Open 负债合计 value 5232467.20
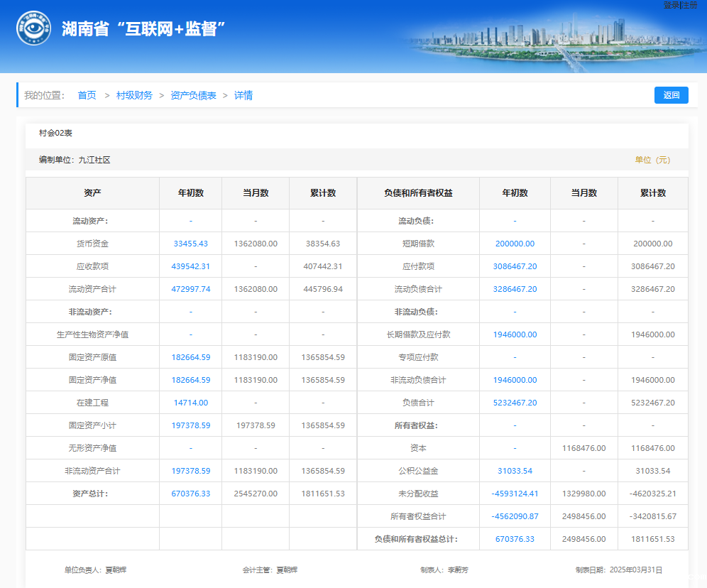This screenshot has height=588, width=707. coord(515,403)
